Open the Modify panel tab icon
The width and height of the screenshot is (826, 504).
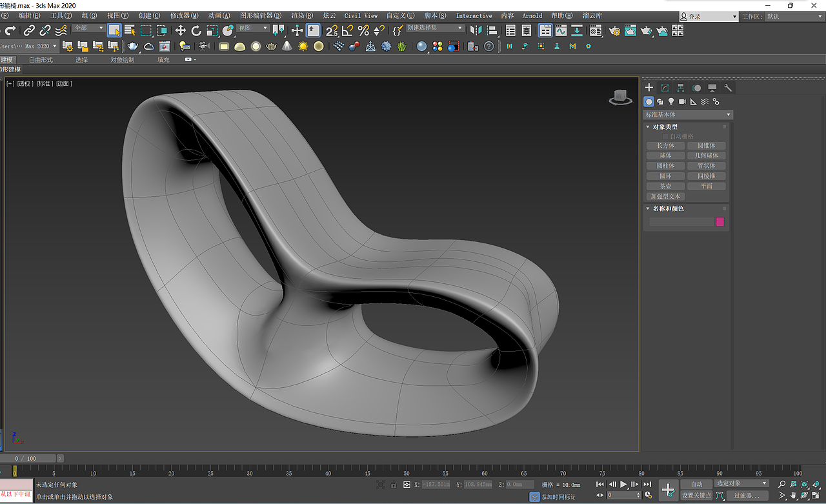click(x=665, y=88)
